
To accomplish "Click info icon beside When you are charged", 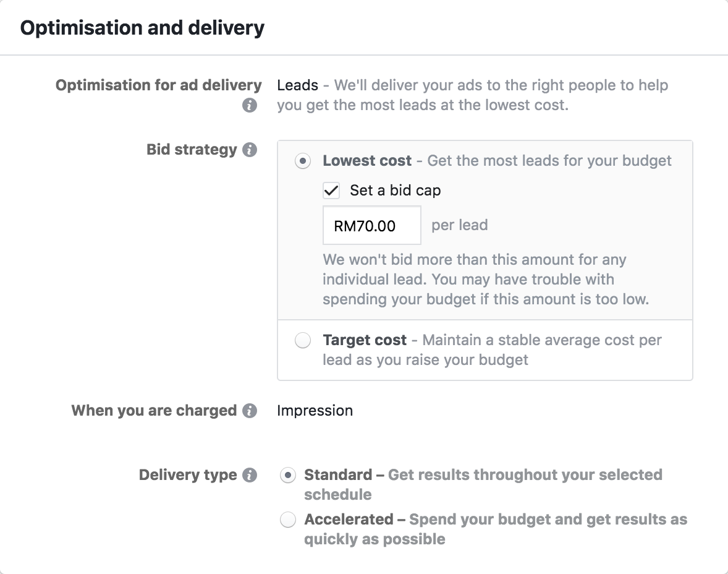I will [x=249, y=411].
